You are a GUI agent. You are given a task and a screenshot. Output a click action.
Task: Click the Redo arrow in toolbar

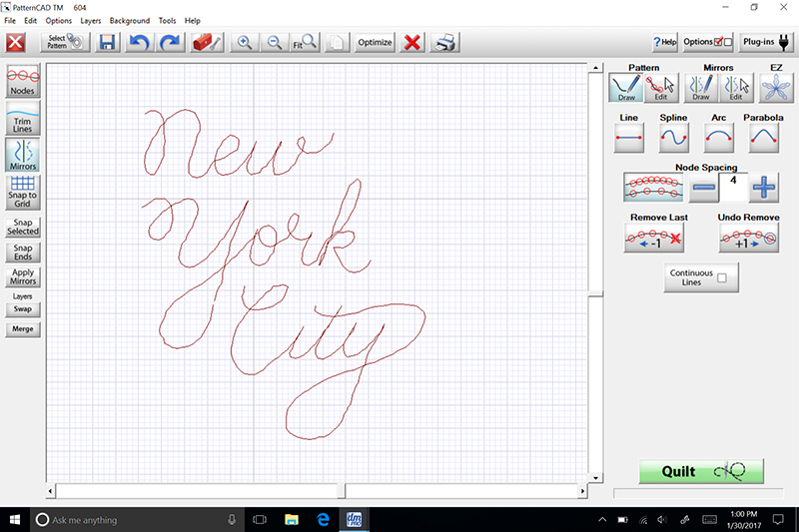(x=170, y=43)
